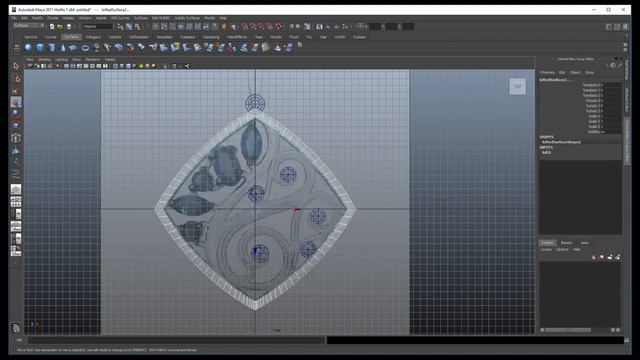Image resolution: width=640 pixels, height=360 pixels.
Task: Pick the Universal Manipulator tool
Action: tap(16, 138)
